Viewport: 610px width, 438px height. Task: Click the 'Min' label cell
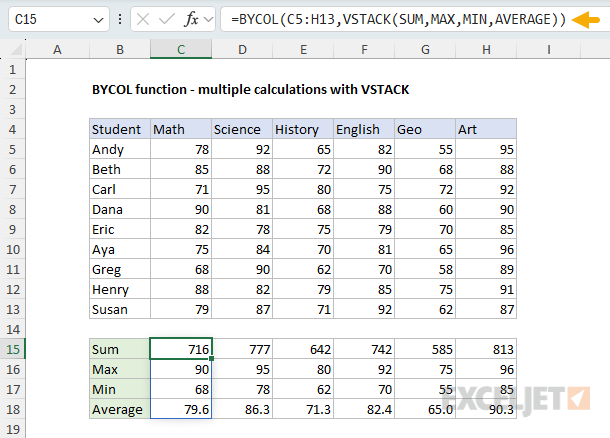pyautogui.click(x=120, y=389)
